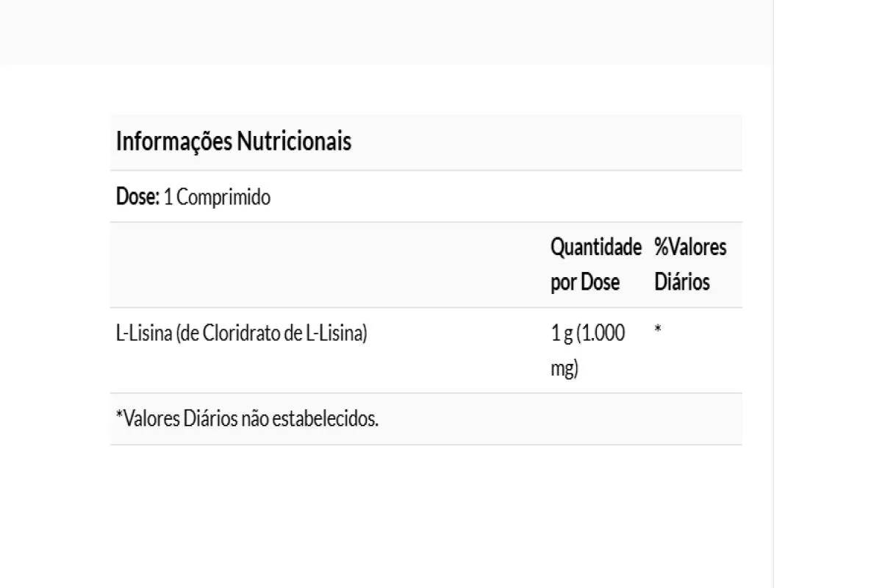Click the %Valores column header word
Screen dimensions: 882x588
(690, 248)
